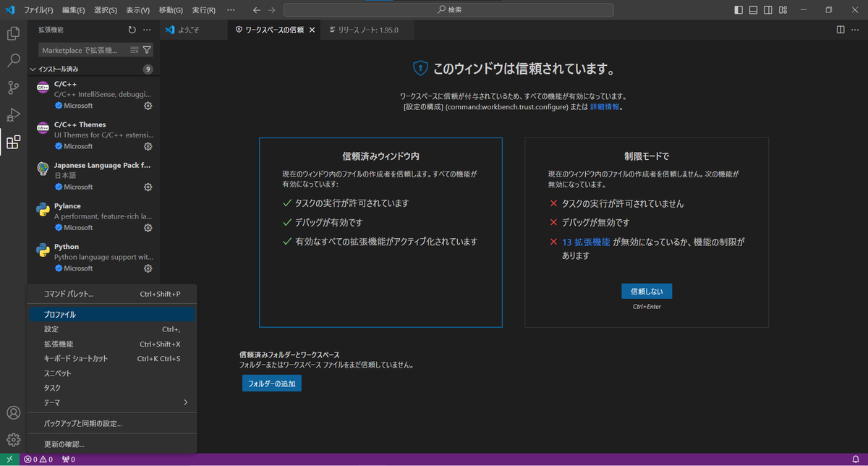Toggle the secondary side bar layout button

click(x=768, y=10)
